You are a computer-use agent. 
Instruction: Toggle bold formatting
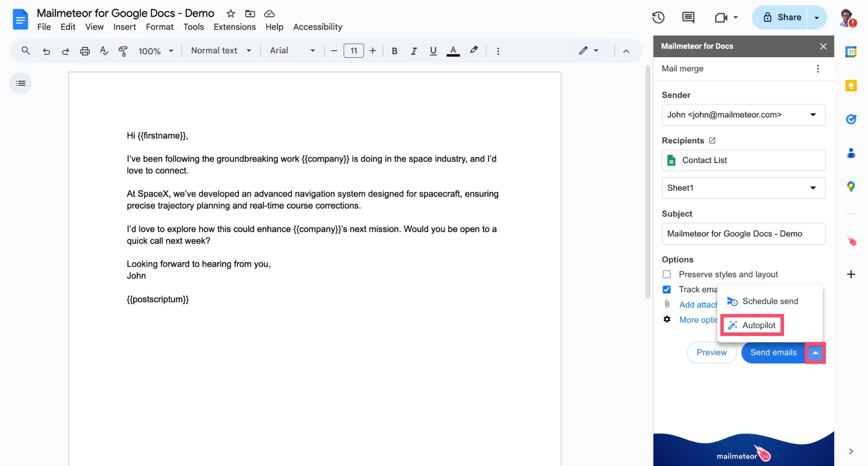(x=394, y=51)
